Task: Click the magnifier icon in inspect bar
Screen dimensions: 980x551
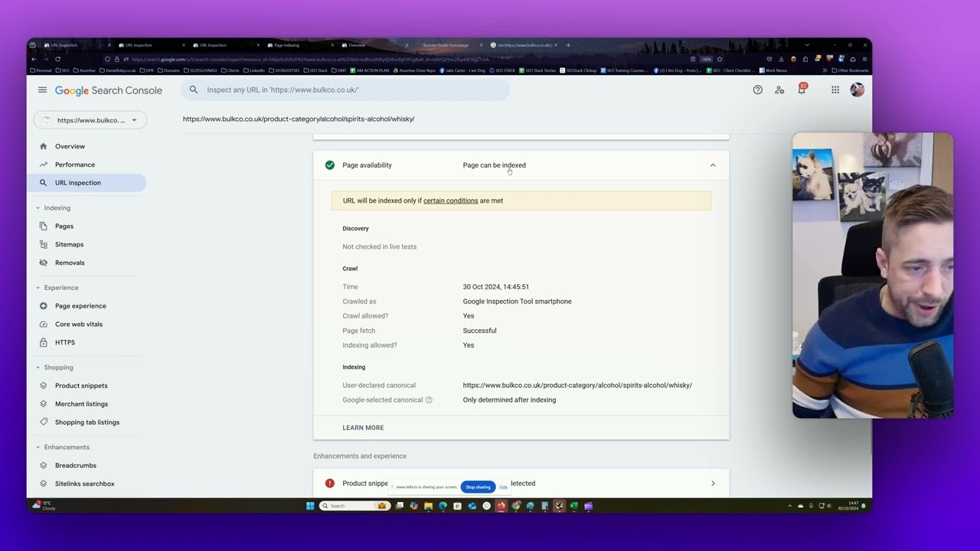Action: (x=194, y=90)
